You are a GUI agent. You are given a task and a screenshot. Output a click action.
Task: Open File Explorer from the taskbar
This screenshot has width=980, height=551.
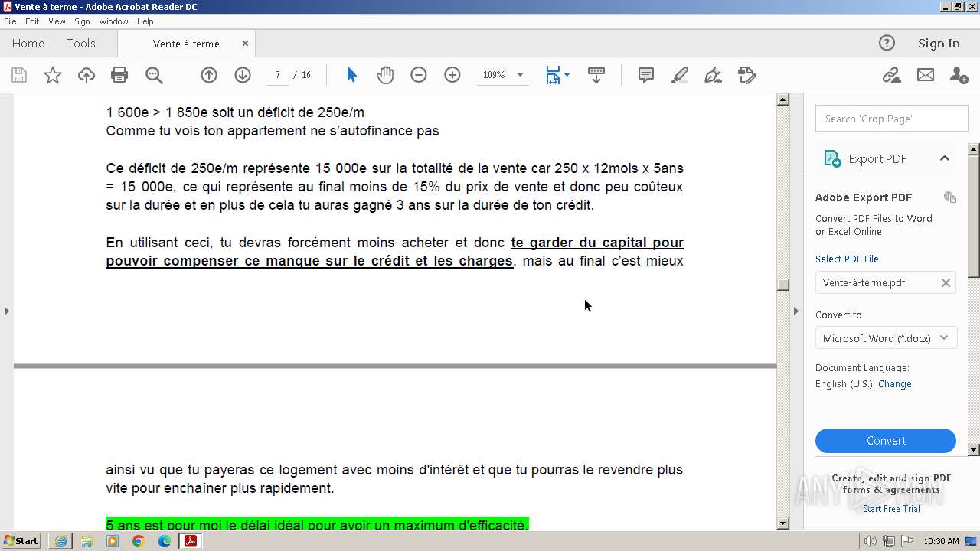point(87,541)
